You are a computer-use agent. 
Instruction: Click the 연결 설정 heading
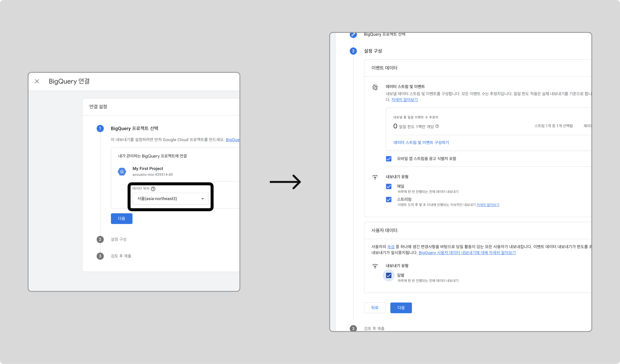coord(98,107)
